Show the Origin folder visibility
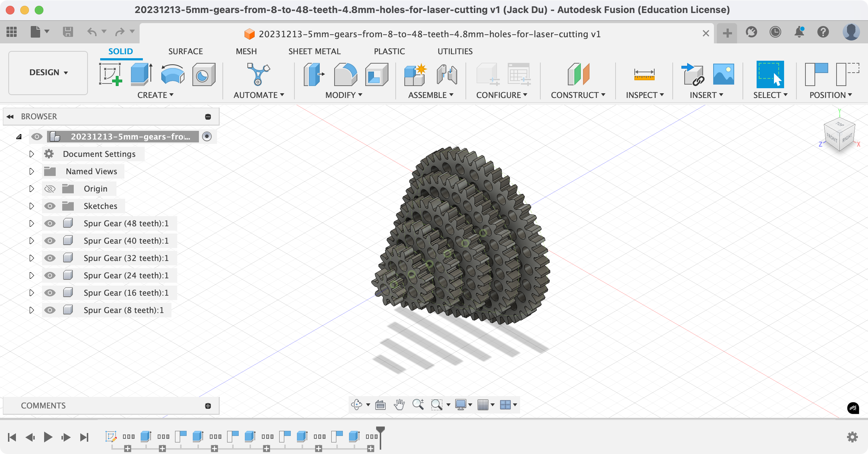 click(x=50, y=189)
